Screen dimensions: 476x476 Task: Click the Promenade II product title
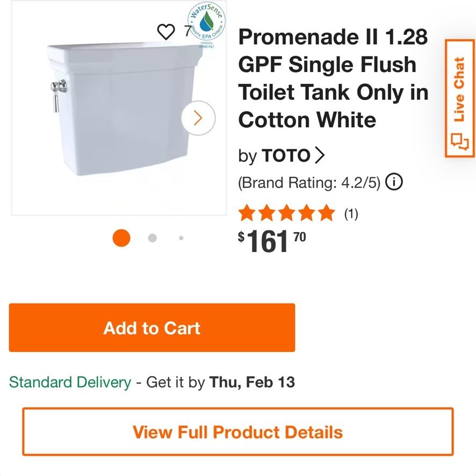click(333, 78)
